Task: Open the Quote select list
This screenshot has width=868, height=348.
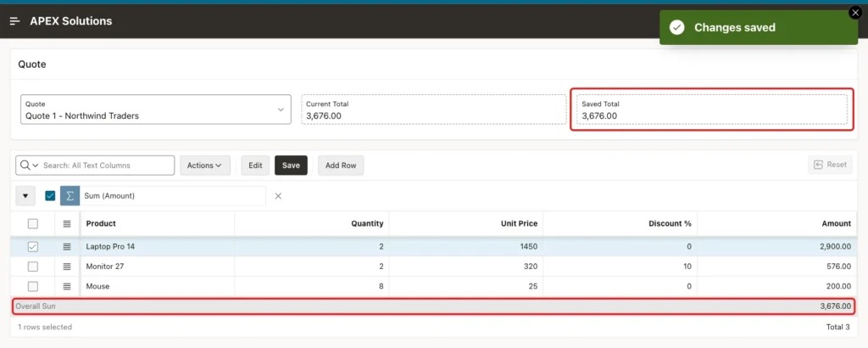Action: tap(156, 109)
